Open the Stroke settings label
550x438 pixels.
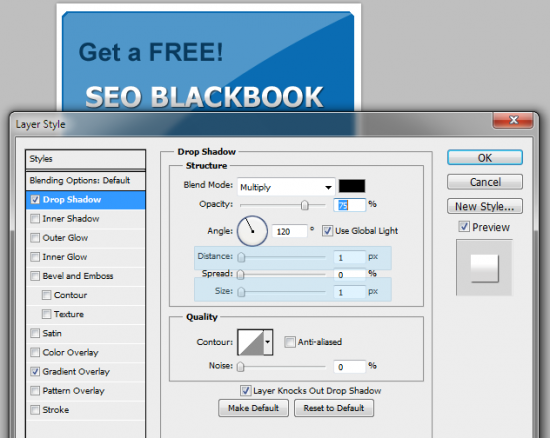click(x=56, y=410)
